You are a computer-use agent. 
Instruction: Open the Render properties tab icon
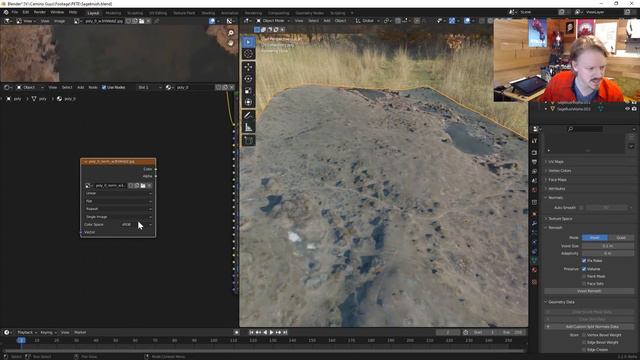(x=534, y=152)
